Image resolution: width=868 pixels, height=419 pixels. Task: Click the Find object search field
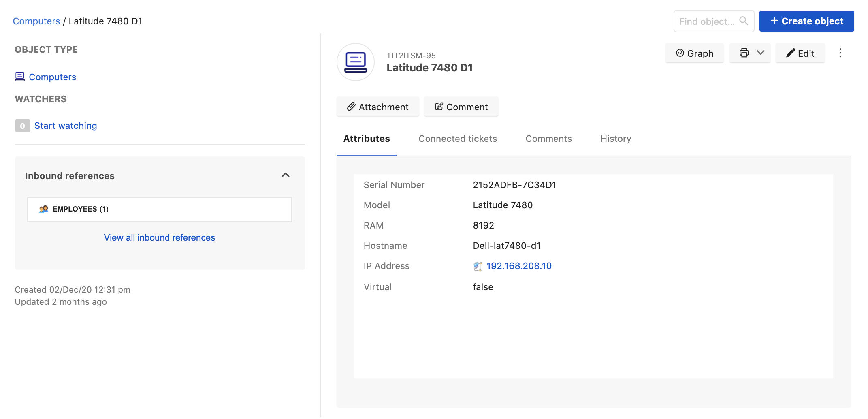[x=706, y=21]
